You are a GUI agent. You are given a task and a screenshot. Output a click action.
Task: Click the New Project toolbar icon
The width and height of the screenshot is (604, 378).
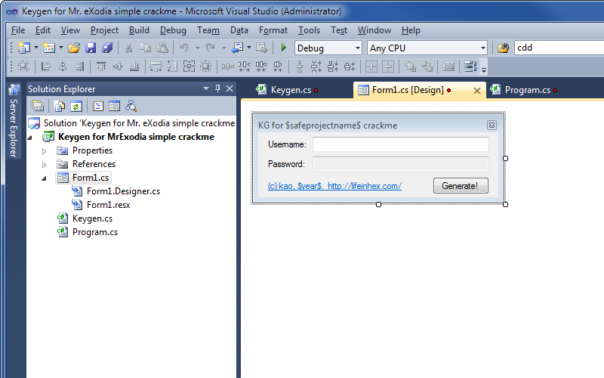[x=24, y=48]
